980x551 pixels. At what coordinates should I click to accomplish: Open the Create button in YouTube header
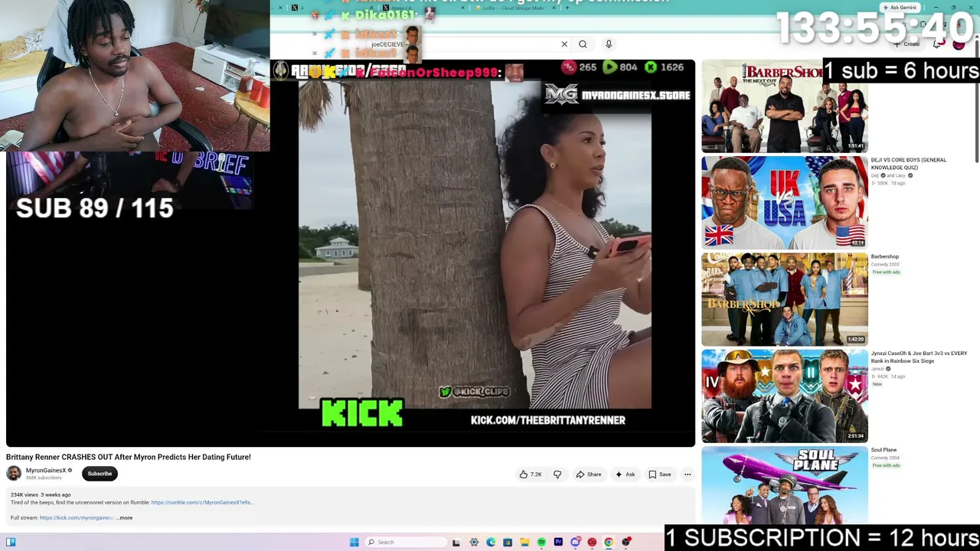[x=906, y=44]
